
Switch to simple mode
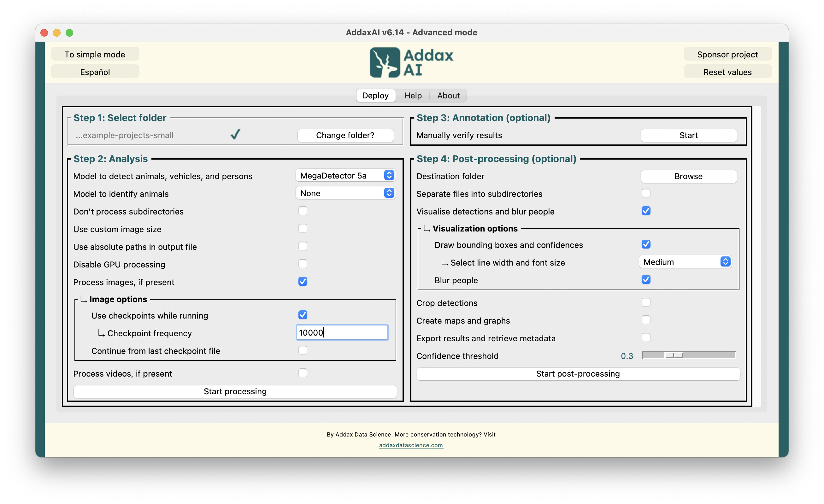(95, 54)
